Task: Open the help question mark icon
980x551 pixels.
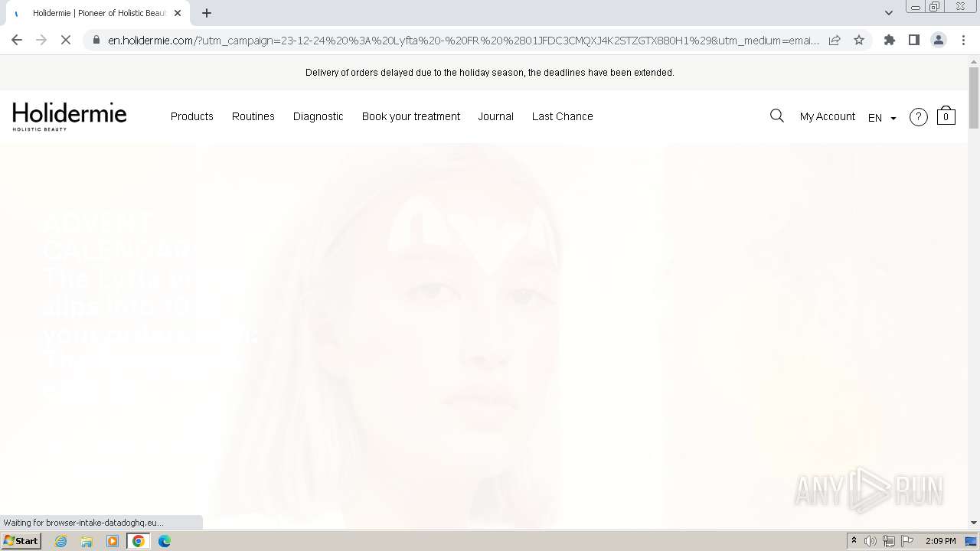Action: click(x=918, y=116)
